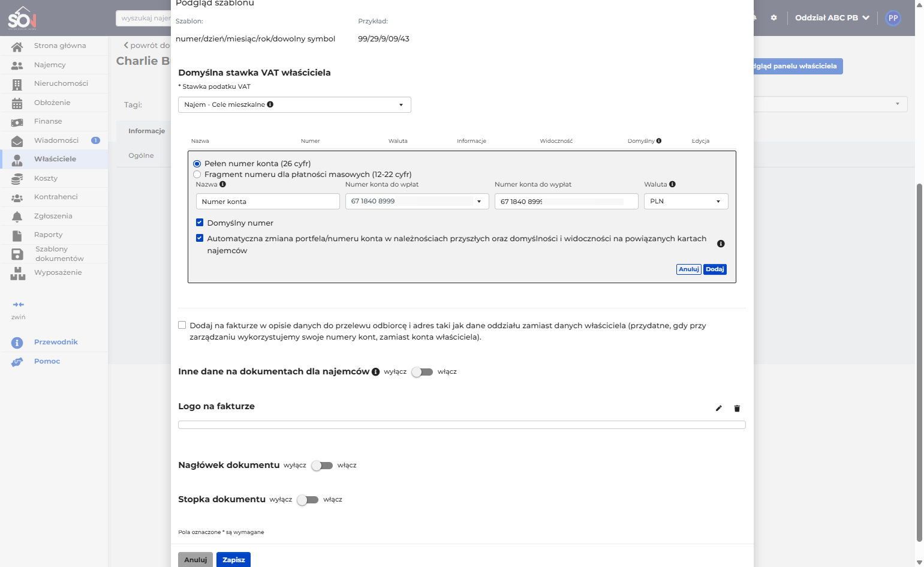Open Numer konta do wpłat dropdown
The width and height of the screenshot is (924, 567).
coord(417,202)
